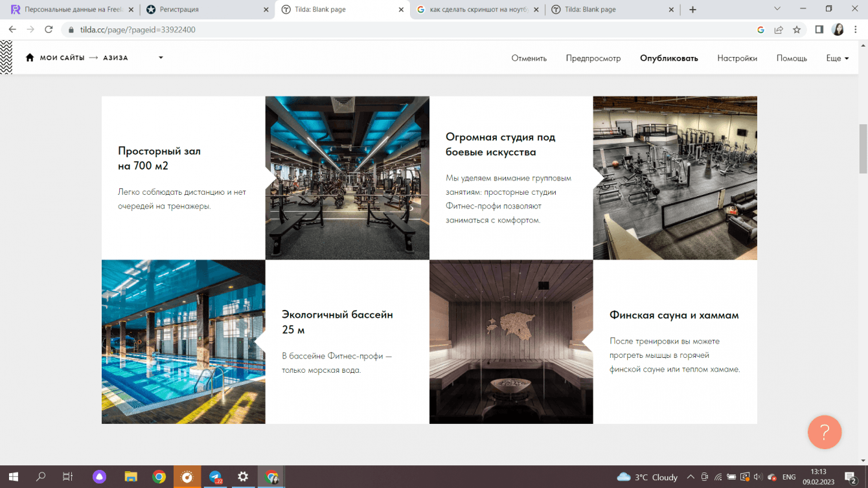Click the paragraph Мы уделяем внимание групповым занятиям
868x488 pixels.
click(x=508, y=199)
